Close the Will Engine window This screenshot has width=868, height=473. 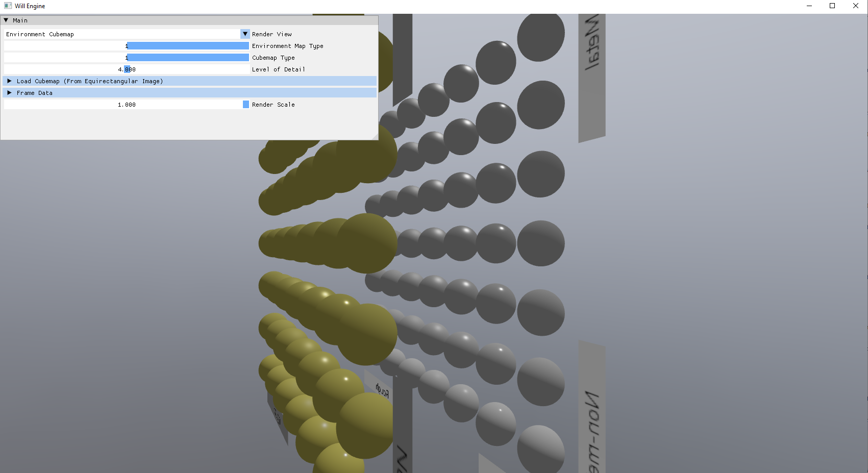click(856, 6)
